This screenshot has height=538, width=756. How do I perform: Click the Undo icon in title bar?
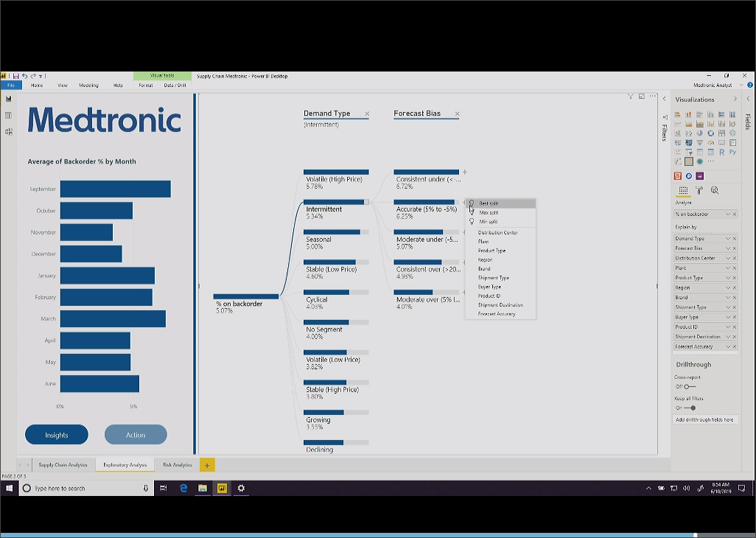pos(24,76)
